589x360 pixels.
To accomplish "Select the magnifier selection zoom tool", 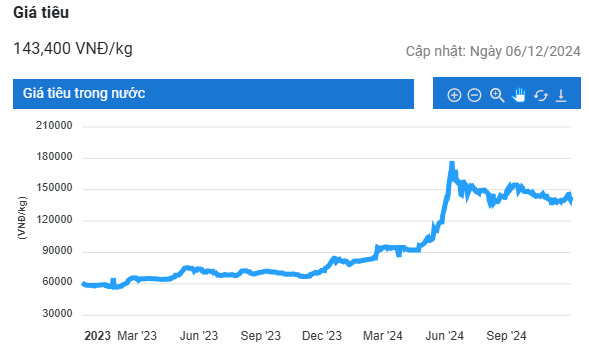I will (497, 95).
